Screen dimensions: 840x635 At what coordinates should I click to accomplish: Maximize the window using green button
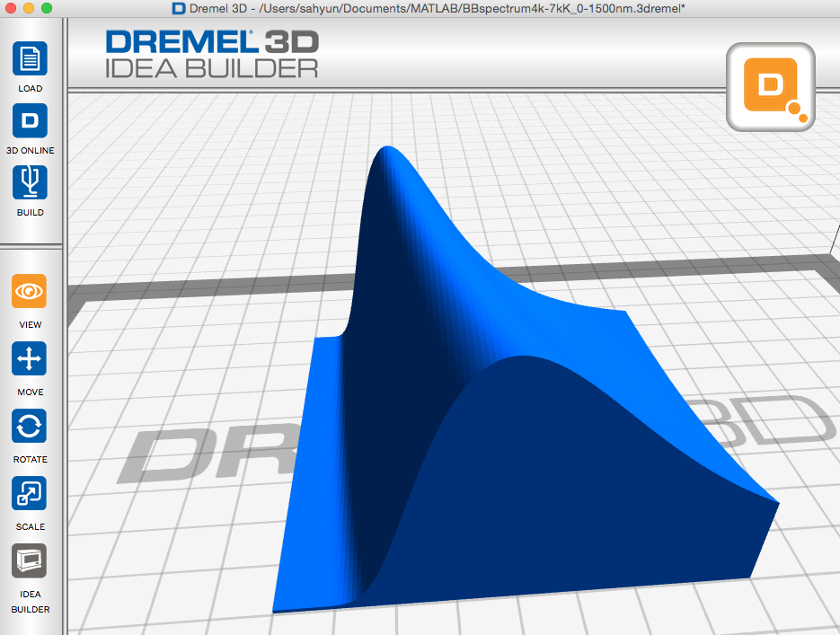[x=47, y=8]
